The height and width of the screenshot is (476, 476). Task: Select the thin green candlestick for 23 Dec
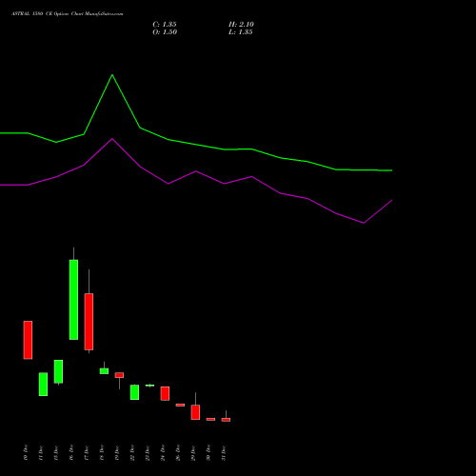point(149,386)
